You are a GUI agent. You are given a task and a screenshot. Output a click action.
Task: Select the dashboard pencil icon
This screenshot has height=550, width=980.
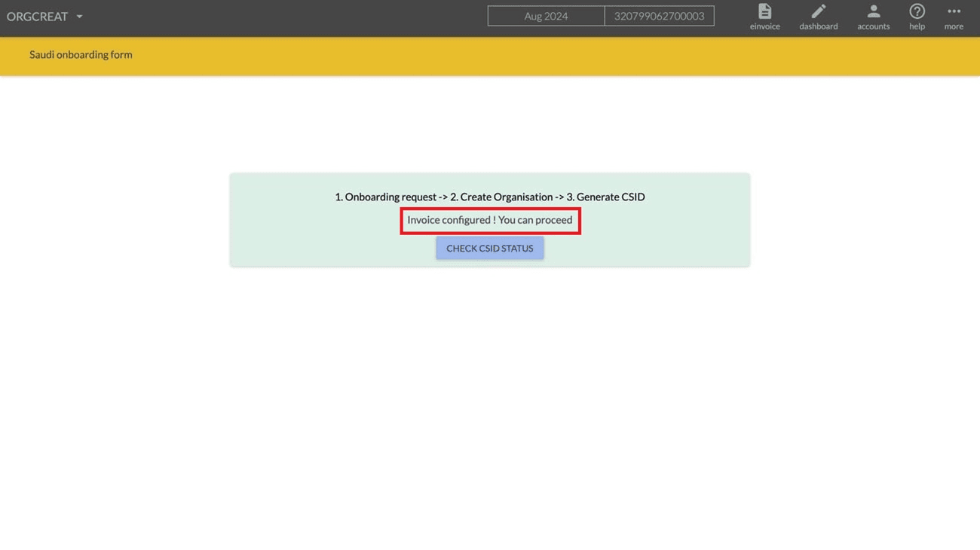[x=818, y=11]
